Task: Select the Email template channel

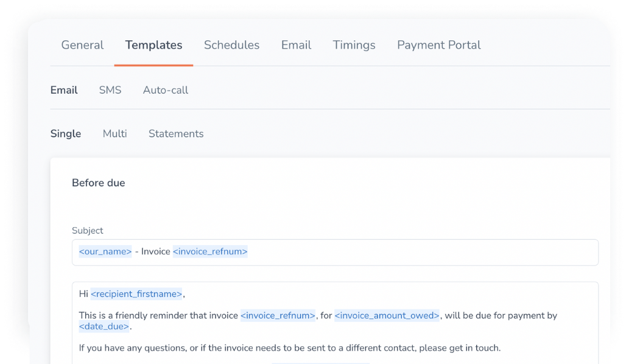Action: coord(64,89)
